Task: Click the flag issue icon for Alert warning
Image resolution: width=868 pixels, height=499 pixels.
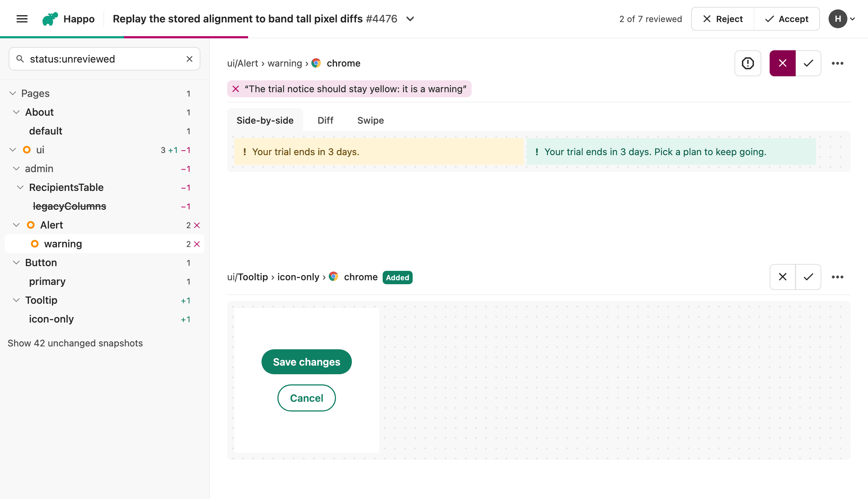Action: tap(748, 63)
